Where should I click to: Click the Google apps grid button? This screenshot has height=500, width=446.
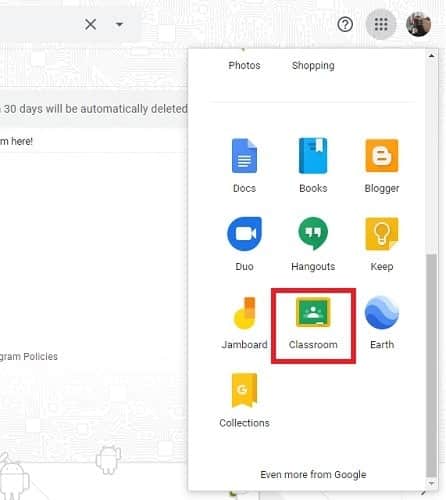[381, 24]
